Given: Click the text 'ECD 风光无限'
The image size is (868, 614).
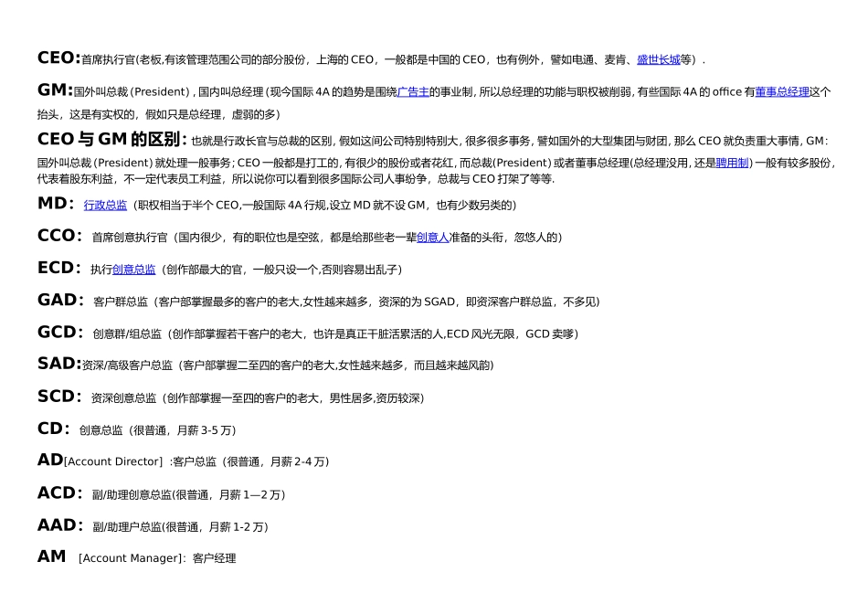Looking at the screenshot, I should coord(481,333).
